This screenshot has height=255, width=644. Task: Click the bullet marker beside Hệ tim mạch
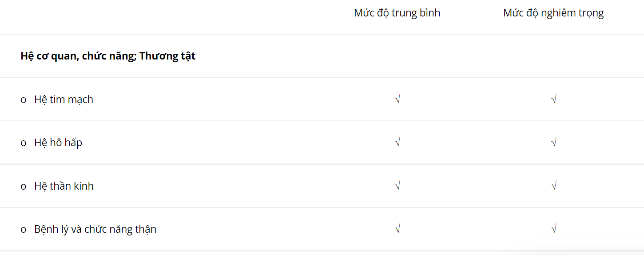pos(24,100)
